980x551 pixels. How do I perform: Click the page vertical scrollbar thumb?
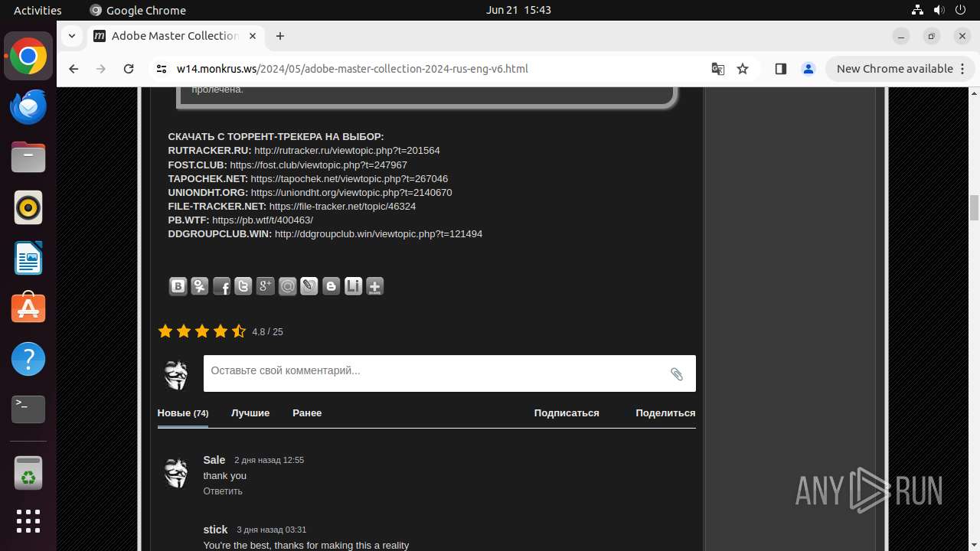974,207
